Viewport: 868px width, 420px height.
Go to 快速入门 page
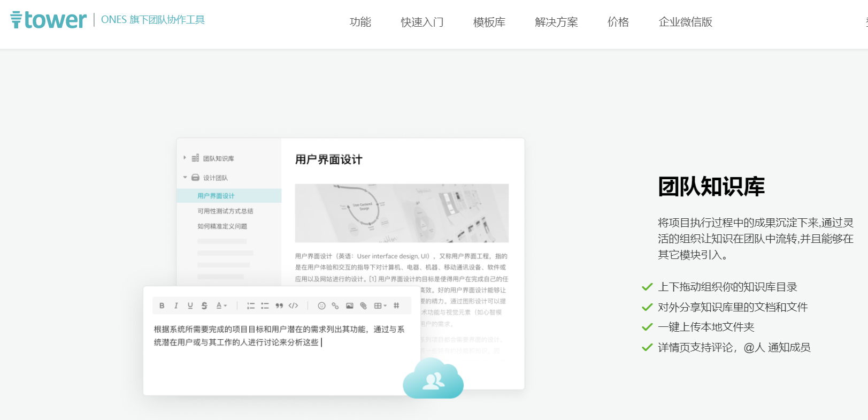click(x=423, y=22)
